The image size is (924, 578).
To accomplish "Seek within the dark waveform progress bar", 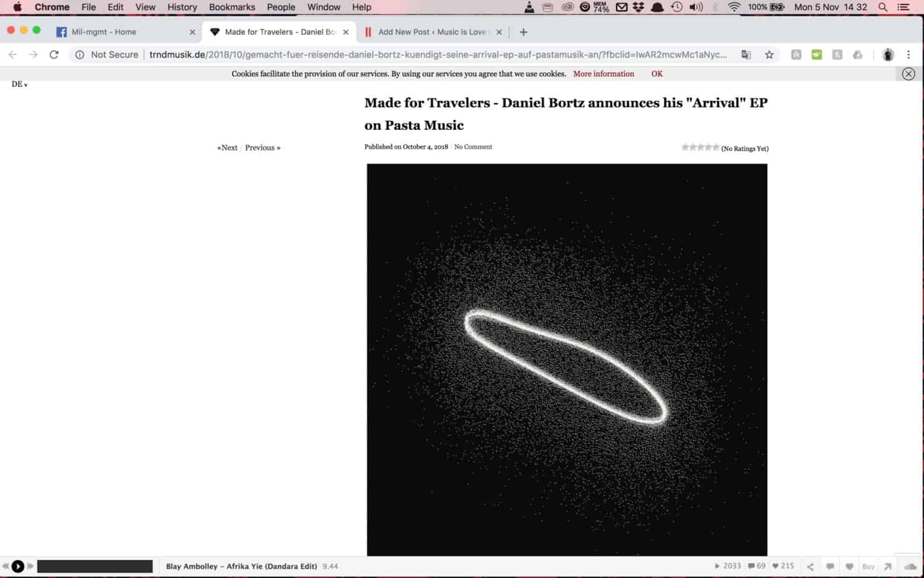I will point(95,566).
